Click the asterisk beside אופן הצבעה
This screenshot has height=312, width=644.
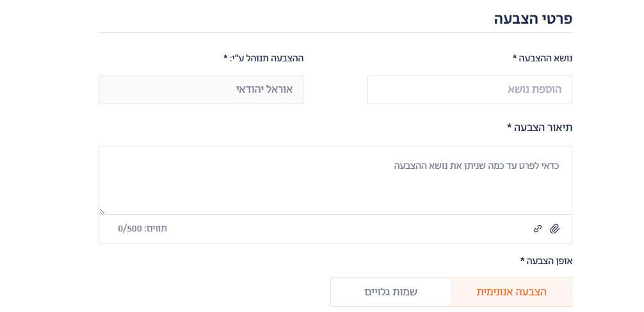522,260
